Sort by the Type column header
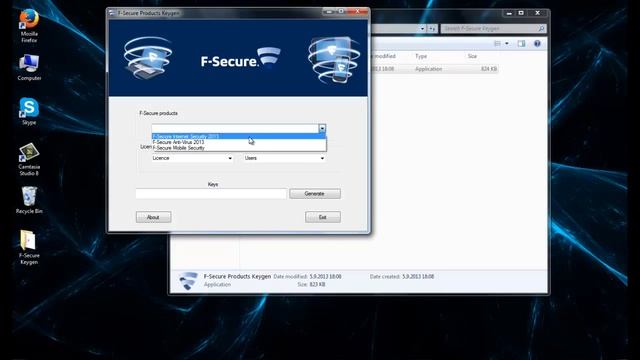Screen dimensions: 640x360 [421, 56]
